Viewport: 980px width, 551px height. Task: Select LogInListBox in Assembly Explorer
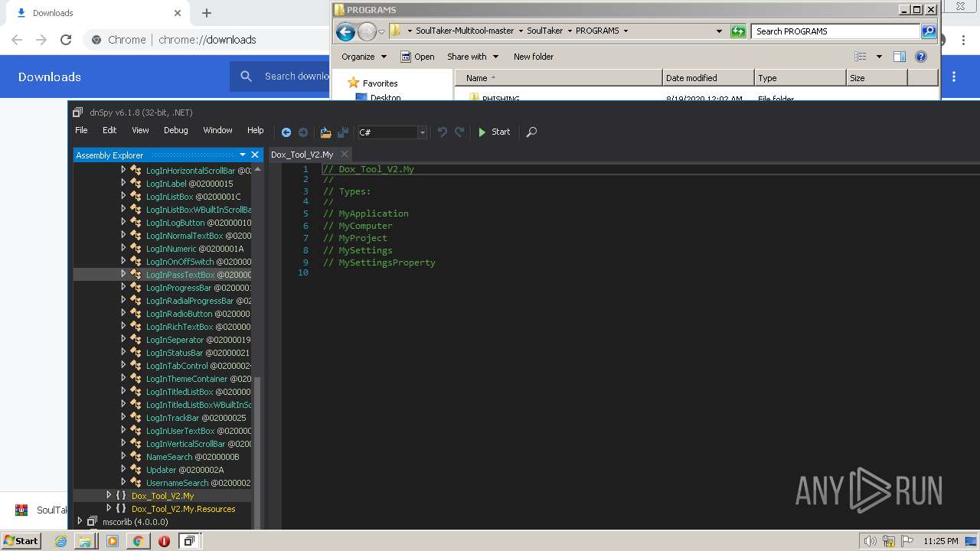pos(193,197)
